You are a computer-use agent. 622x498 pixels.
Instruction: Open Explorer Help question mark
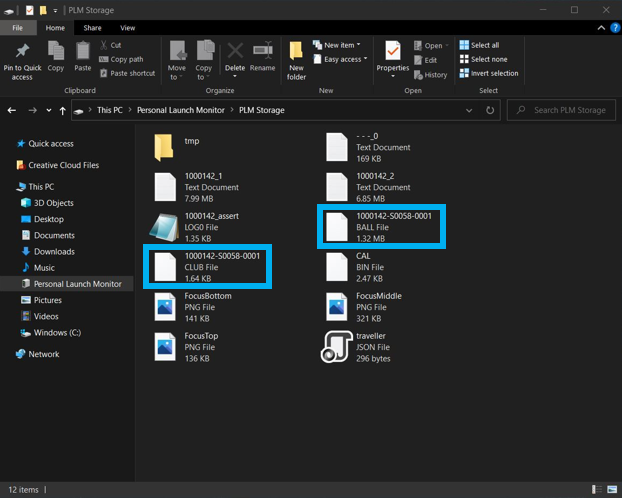click(x=615, y=28)
